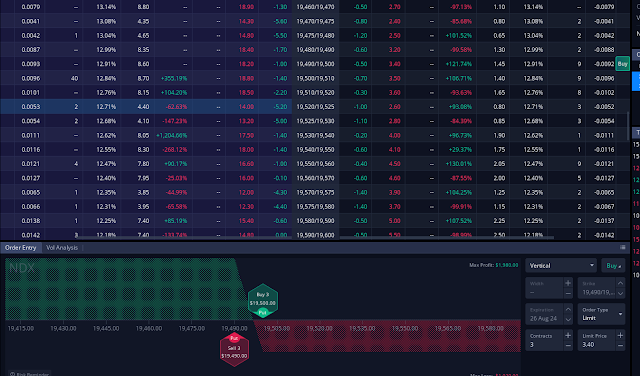Click the Width minus button

tap(568, 293)
